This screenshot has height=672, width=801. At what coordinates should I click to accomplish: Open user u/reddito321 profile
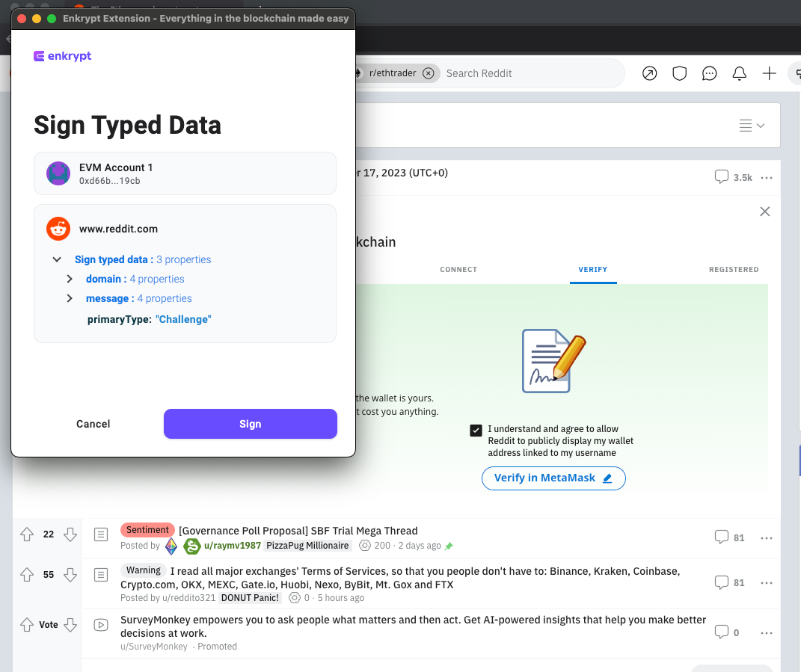tap(188, 598)
